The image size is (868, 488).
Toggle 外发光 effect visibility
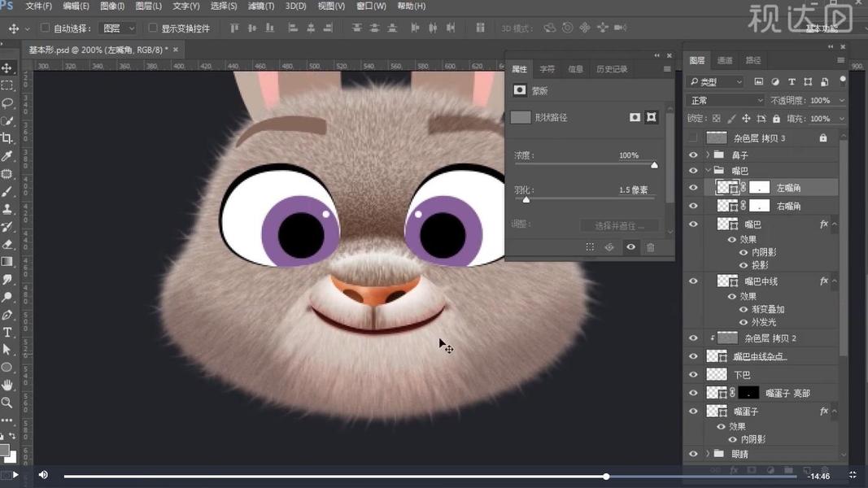(744, 322)
